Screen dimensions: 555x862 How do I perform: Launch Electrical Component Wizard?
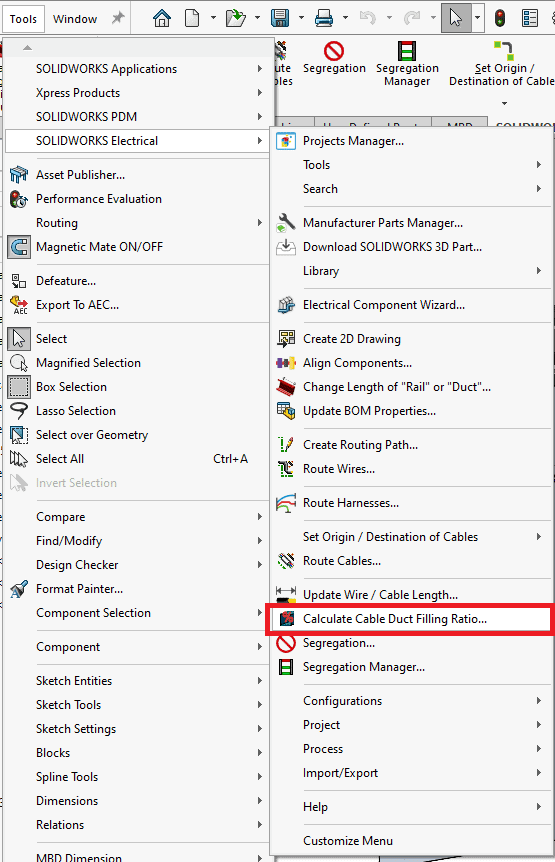[412, 305]
